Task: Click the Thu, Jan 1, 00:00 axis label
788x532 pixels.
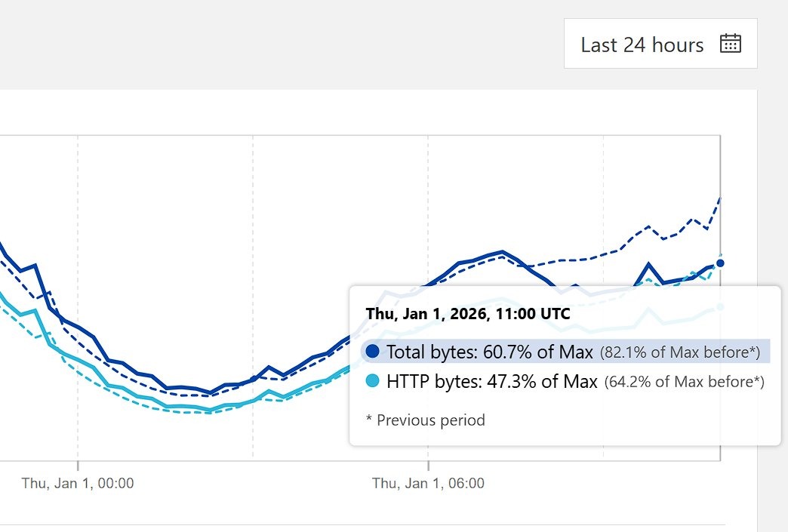Action: pyautogui.click(x=78, y=483)
